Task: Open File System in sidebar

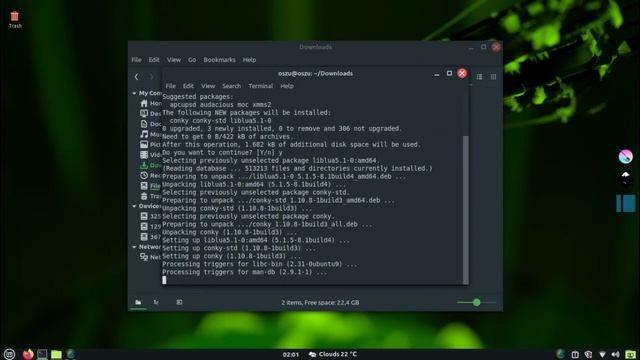Action: click(151, 186)
